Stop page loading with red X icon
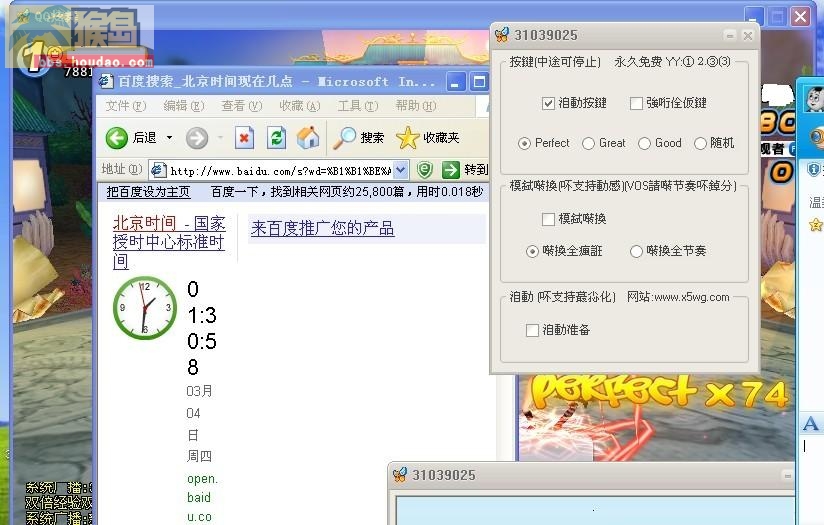The image size is (824, 525). pyautogui.click(x=244, y=138)
